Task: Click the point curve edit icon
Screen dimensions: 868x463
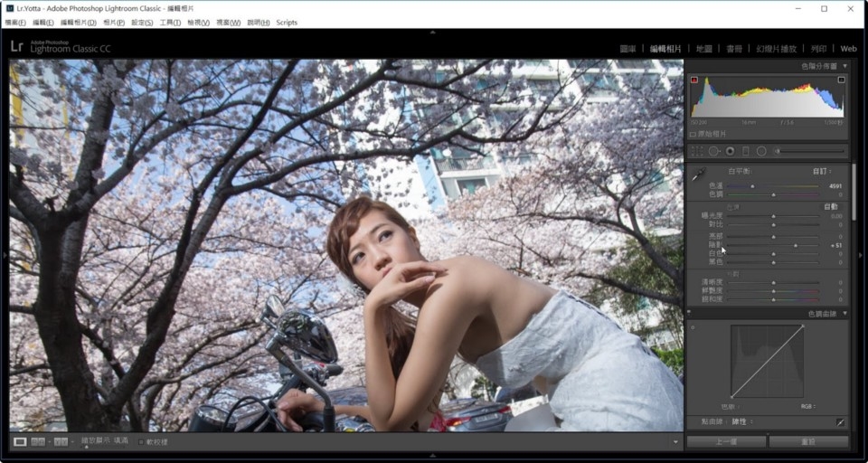Action: pos(840,422)
